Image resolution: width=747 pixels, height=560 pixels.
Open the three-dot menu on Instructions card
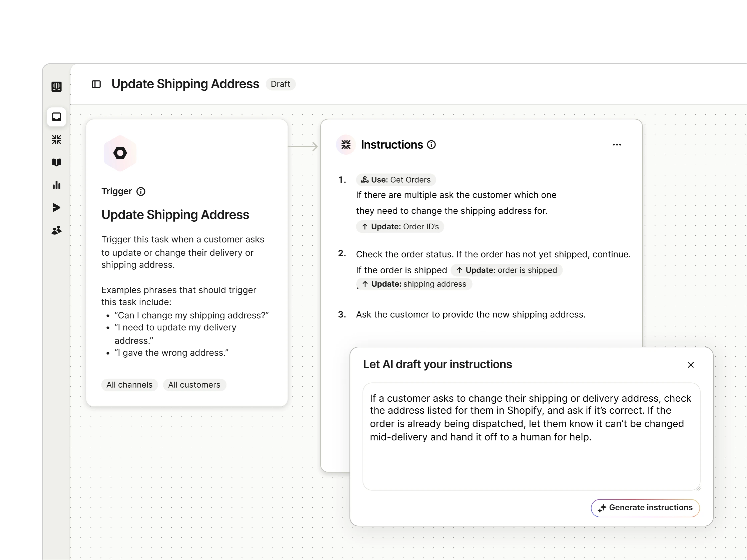click(x=617, y=144)
